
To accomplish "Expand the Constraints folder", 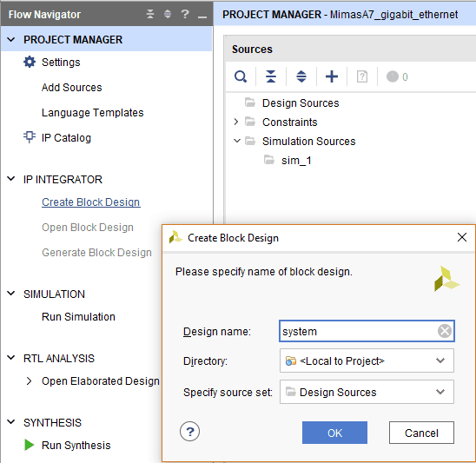I will [236, 122].
